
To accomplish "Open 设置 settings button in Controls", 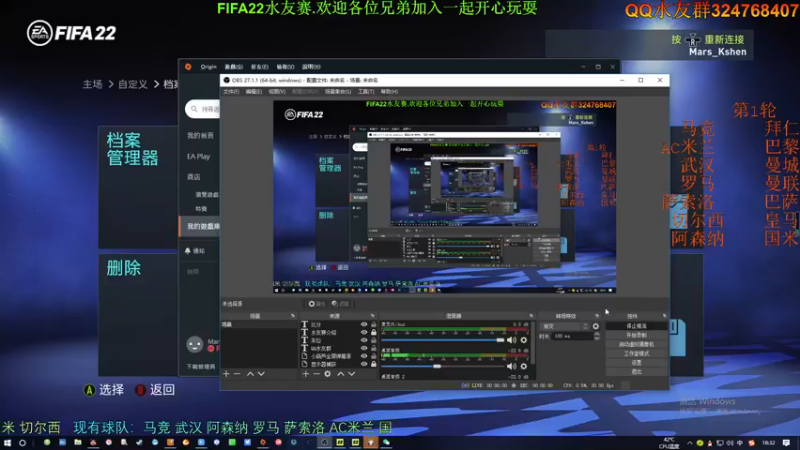I will click(x=636, y=363).
